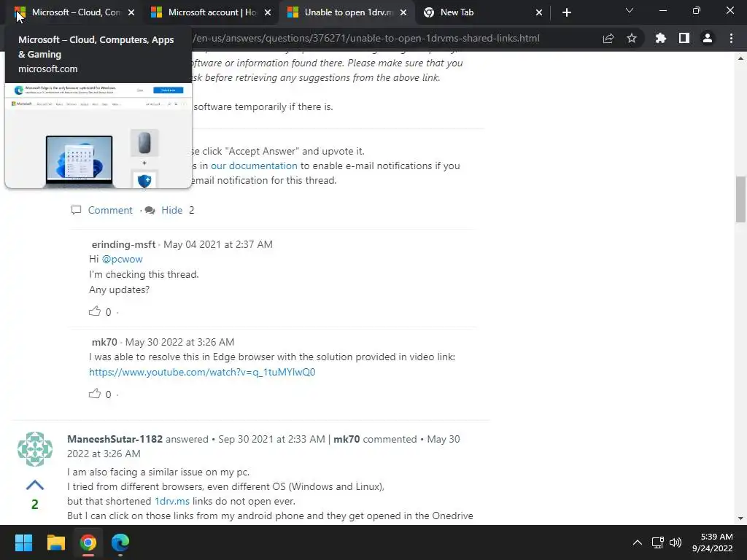The width and height of the screenshot is (747, 560).
Task: Toggle the browser side panel
Action: (x=684, y=38)
